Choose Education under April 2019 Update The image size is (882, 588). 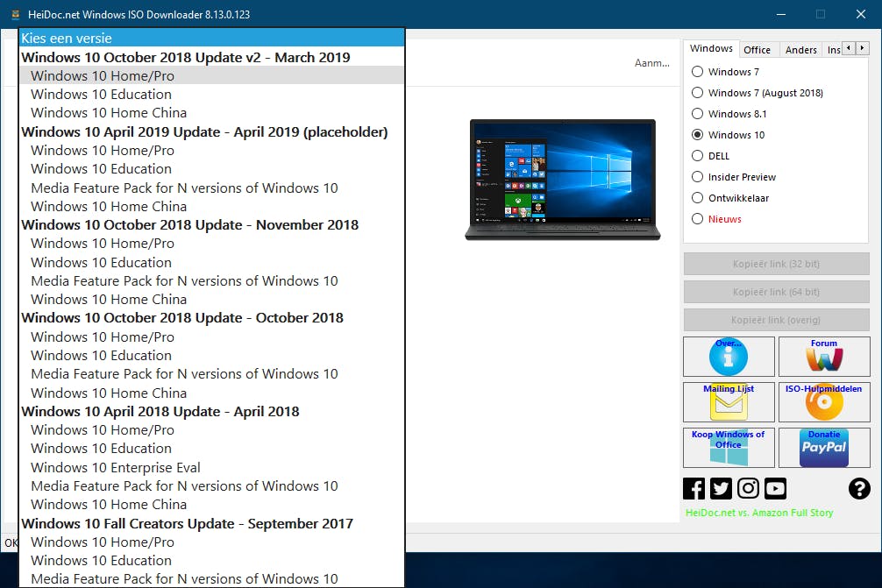211,168
